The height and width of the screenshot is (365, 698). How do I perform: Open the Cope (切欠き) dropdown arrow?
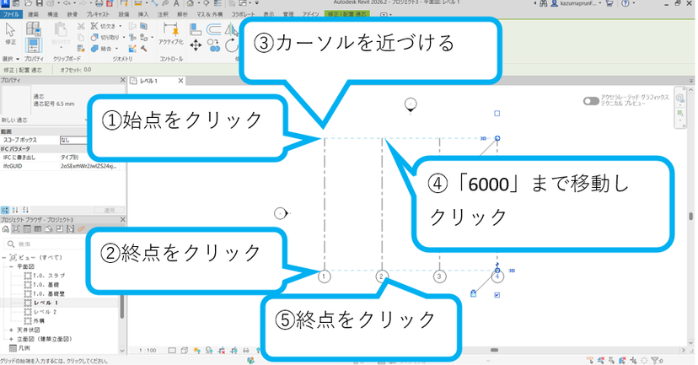120,26
